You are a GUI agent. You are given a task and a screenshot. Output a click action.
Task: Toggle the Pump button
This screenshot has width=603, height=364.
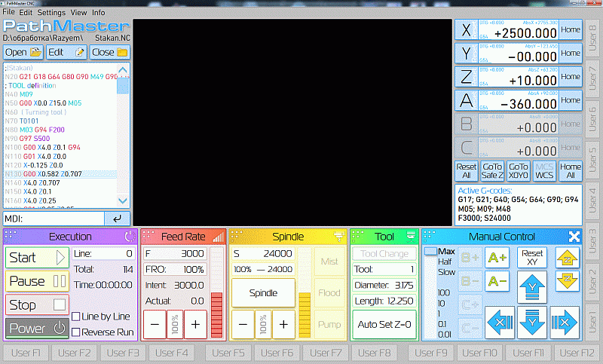pos(329,324)
